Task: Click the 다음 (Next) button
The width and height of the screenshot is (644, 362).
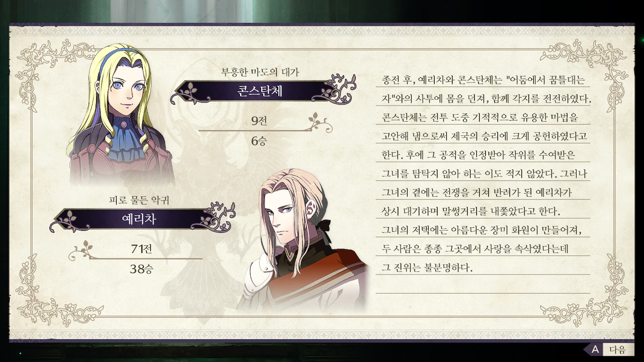Action: click(617, 349)
